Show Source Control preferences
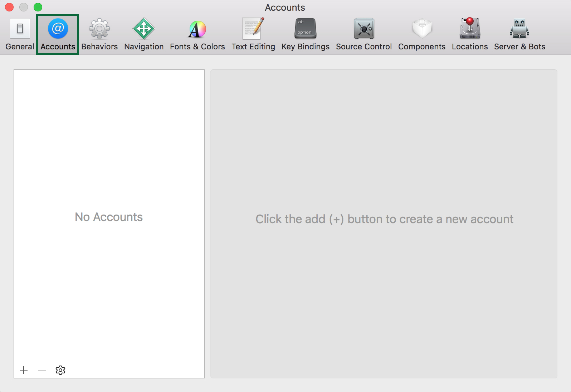571x392 pixels. coord(364,35)
